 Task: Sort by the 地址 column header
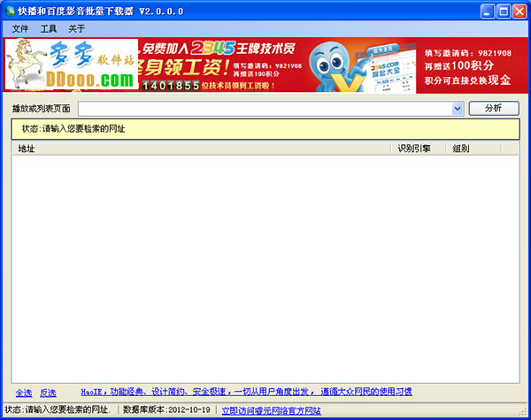coord(202,149)
